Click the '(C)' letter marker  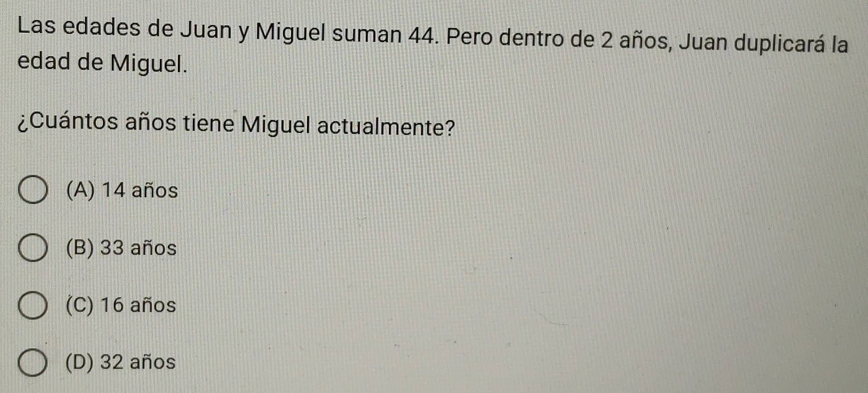[80, 305]
